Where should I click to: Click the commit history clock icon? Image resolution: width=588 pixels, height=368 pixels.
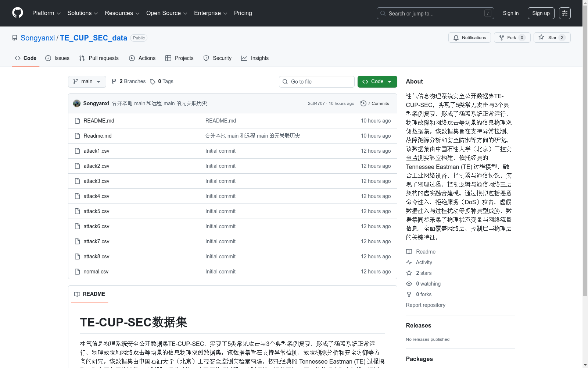[x=363, y=103]
